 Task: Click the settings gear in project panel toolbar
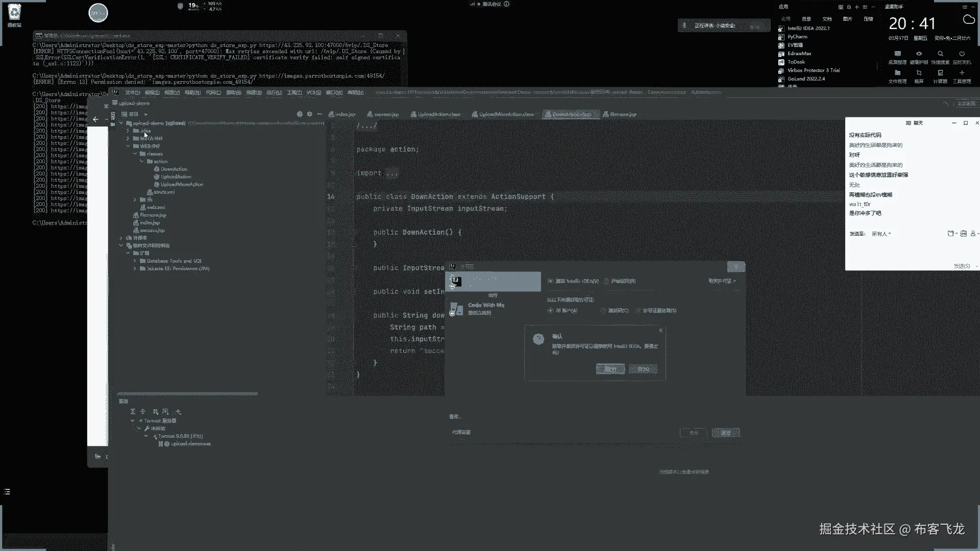pos(309,114)
